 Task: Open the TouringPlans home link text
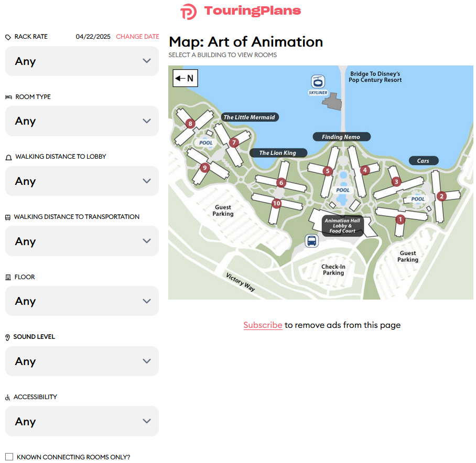(253, 10)
